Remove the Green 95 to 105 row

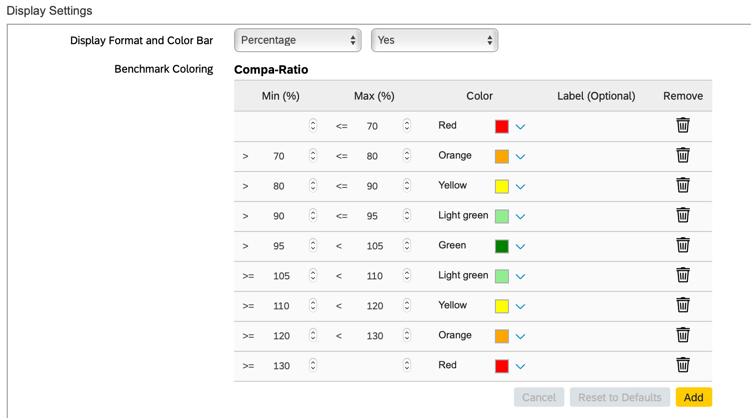click(x=682, y=245)
